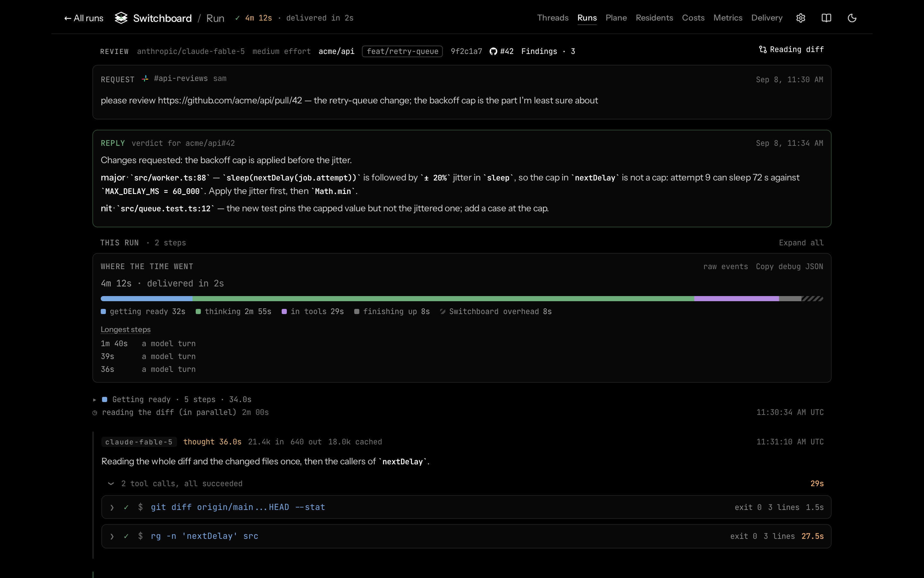Viewport: 924px width, 578px height.
Task: Expand the Getting ready steps group
Action: coord(95,399)
